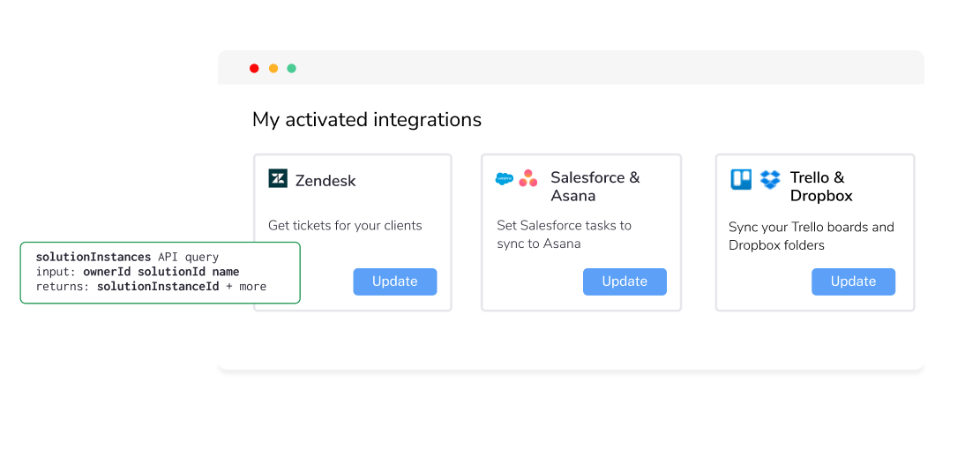Select the Salesforce & Asana card title
The width and height of the screenshot is (980, 450).
(x=595, y=186)
